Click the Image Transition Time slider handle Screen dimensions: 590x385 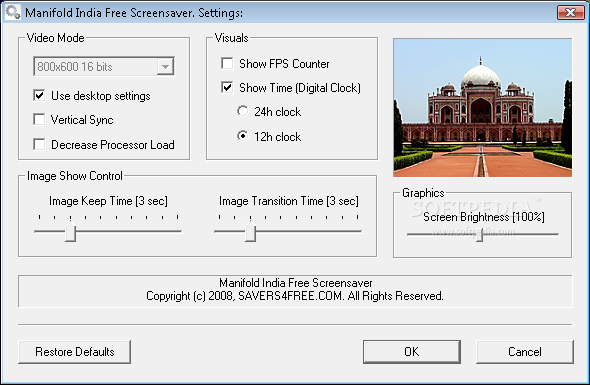point(250,232)
